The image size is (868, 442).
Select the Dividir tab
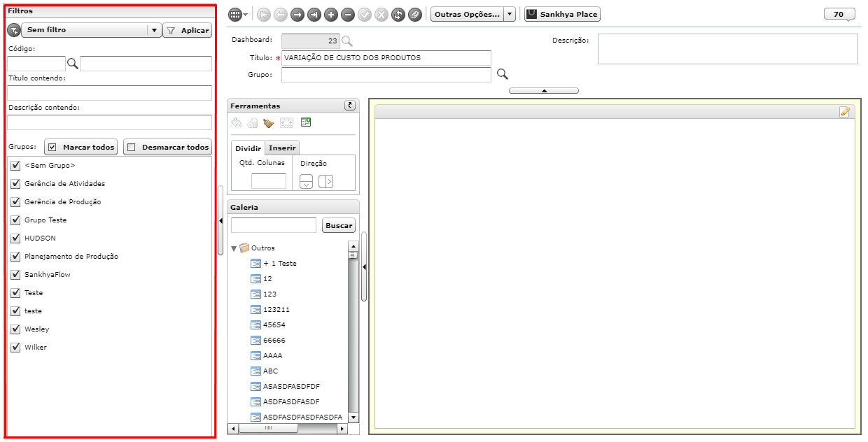coord(248,148)
